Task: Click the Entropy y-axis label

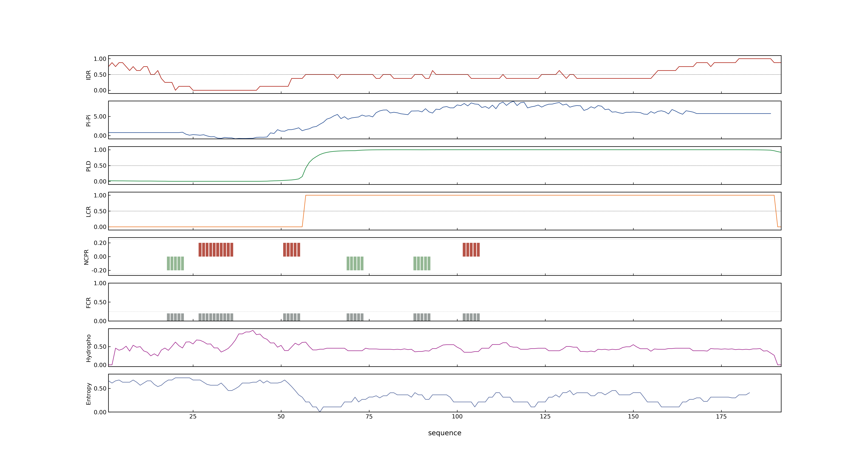Action: coord(88,393)
